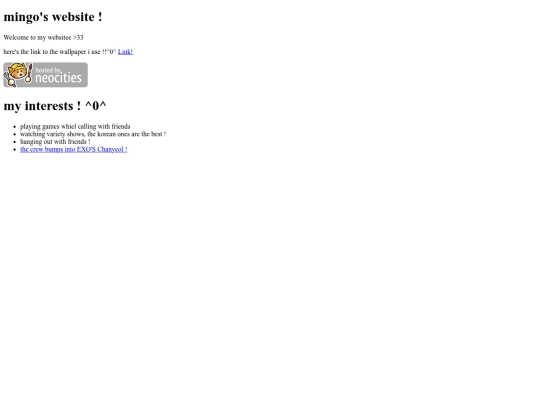Click the "my interests ! ^0^" heading
Screen dimensions: 540x405
point(55,105)
